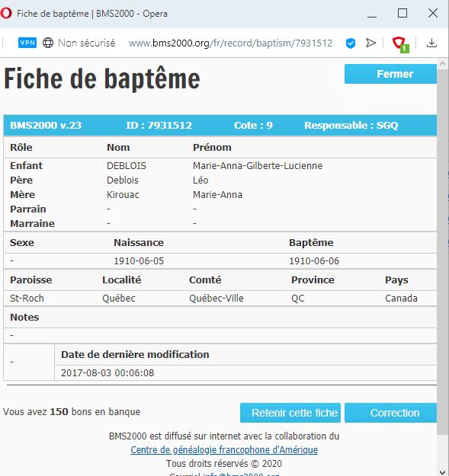Click the country value Canada
The width and height of the screenshot is (449, 476).
(x=401, y=298)
